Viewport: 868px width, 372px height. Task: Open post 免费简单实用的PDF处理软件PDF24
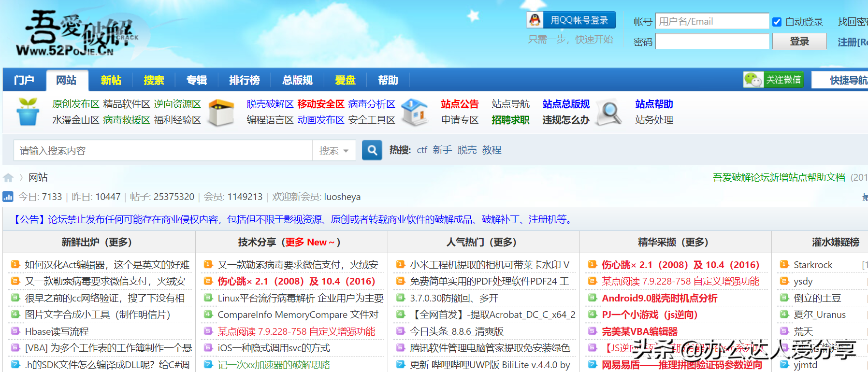[490, 281]
